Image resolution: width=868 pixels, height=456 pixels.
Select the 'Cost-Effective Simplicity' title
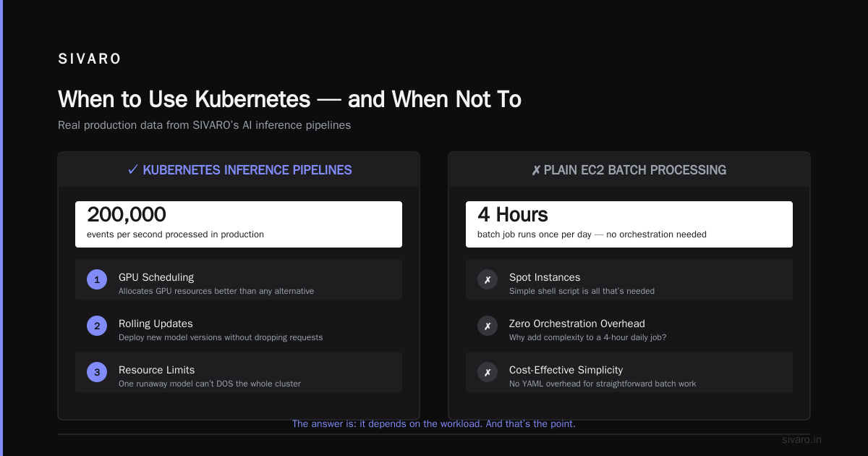tap(566, 370)
